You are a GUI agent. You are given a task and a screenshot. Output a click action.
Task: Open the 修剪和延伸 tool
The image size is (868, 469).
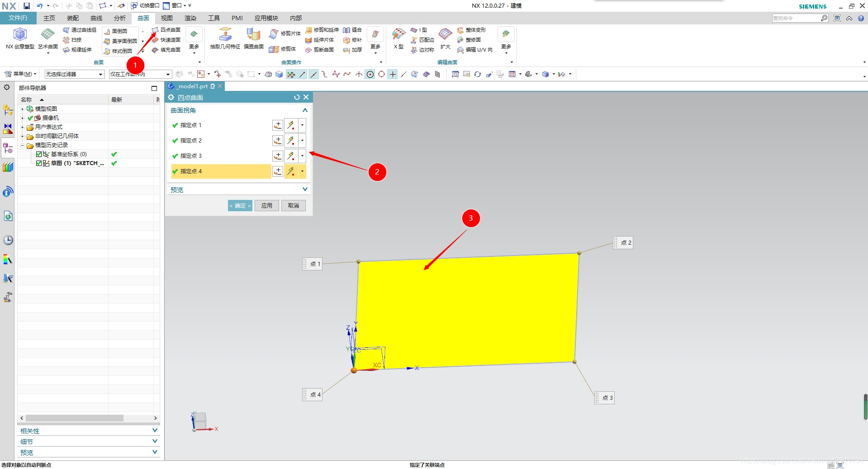pos(322,30)
